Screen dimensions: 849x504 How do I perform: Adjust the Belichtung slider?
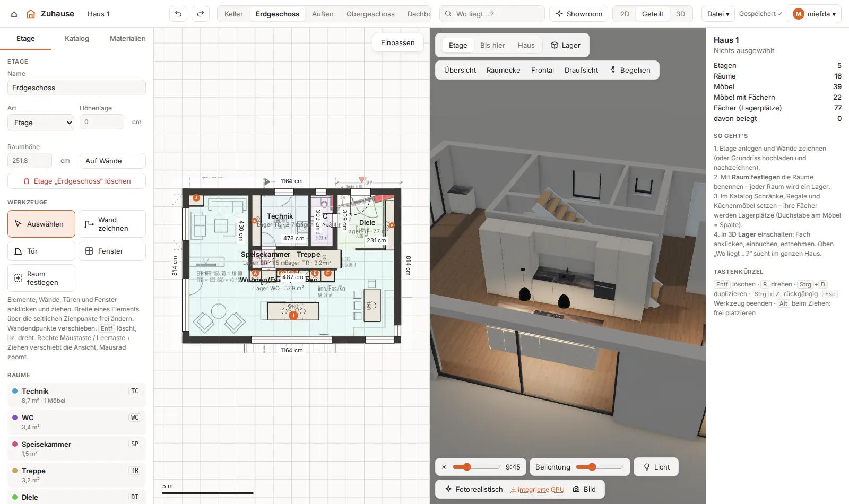pos(600,467)
